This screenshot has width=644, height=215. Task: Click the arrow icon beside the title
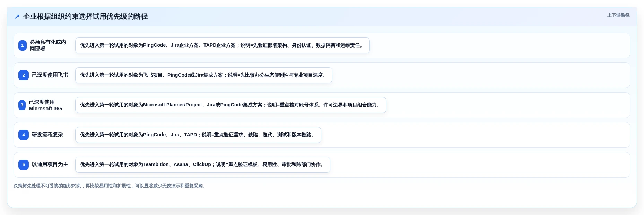coord(17,17)
